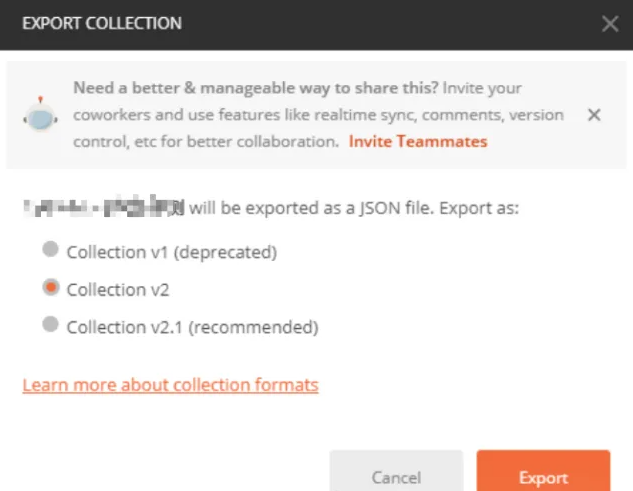This screenshot has width=633, height=491.
Task: Click the Postman astronaut mascot icon
Action: (40, 115)
